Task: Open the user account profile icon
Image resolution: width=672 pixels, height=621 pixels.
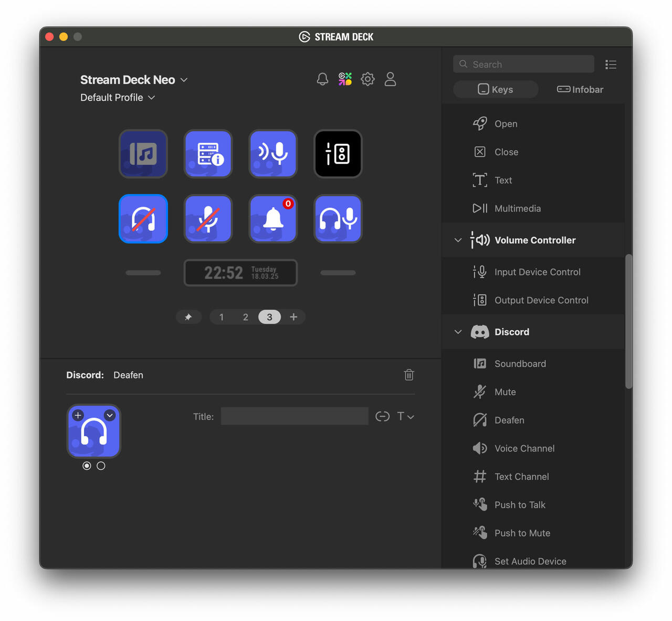Action: click(390, 79)
